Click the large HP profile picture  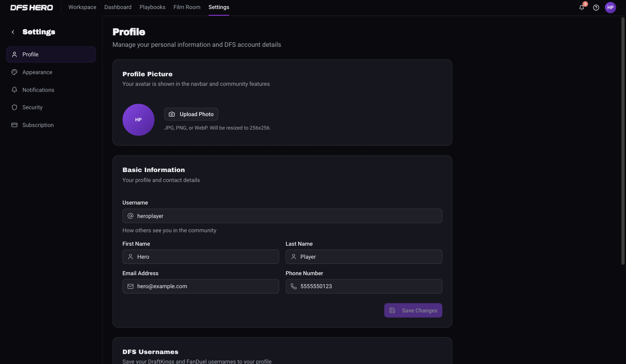point(138,120)
